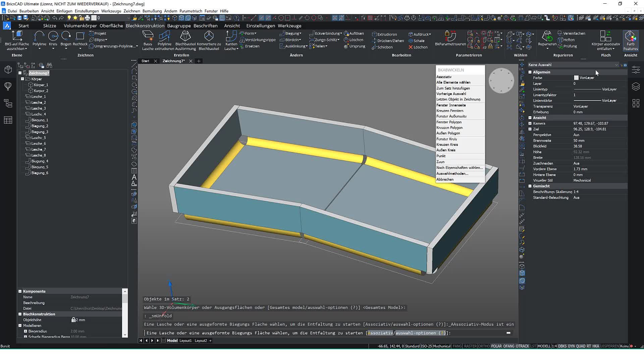644x362 pixels.
Task: Open the settings sliders icon on right edge
Action: (636, 70)
